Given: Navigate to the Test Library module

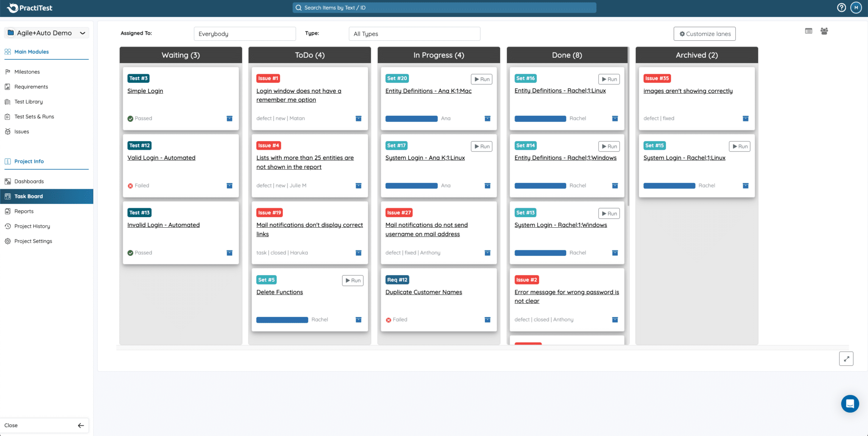Looking at the screenshot, I should click(28, 101).
